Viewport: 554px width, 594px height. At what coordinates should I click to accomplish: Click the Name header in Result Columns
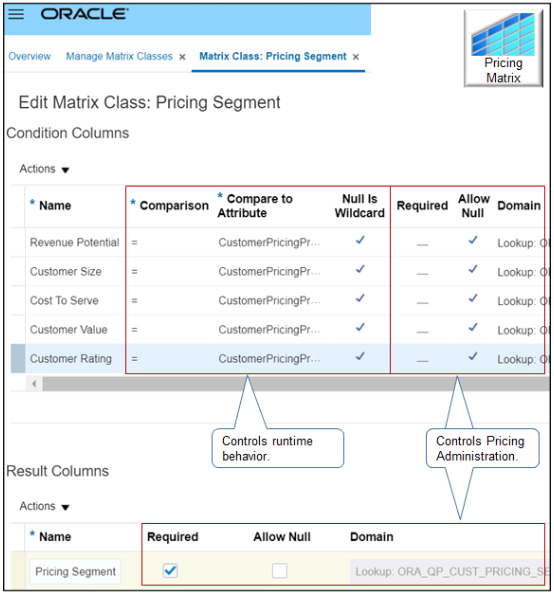point(55,537)
